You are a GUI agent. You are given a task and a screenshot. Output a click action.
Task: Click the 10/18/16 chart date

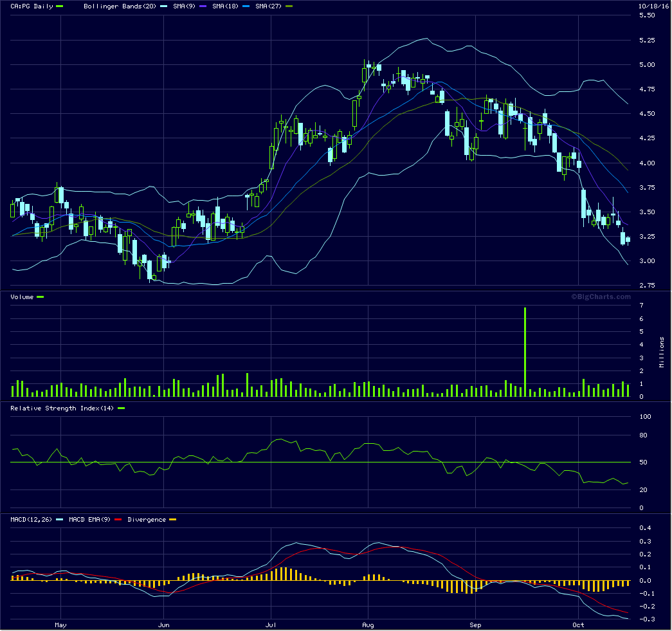(653, 6)
